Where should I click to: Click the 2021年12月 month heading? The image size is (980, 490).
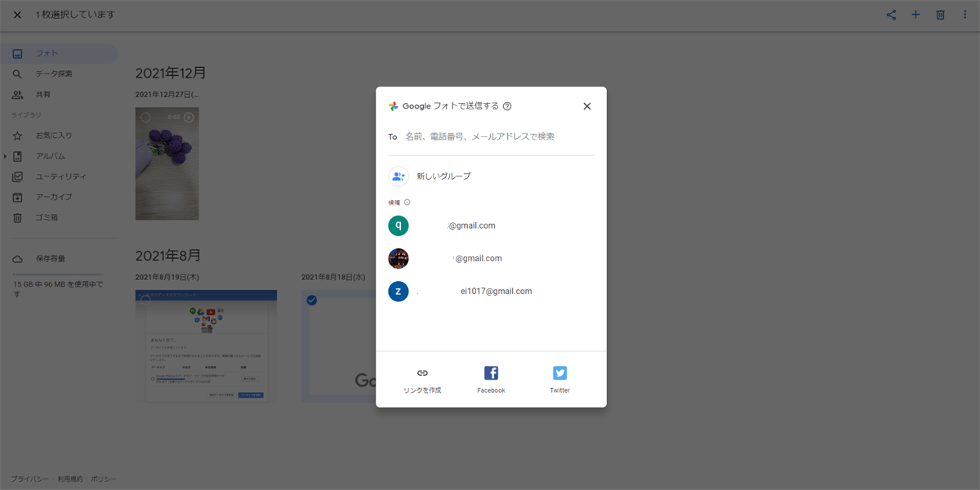click(171, 73)
